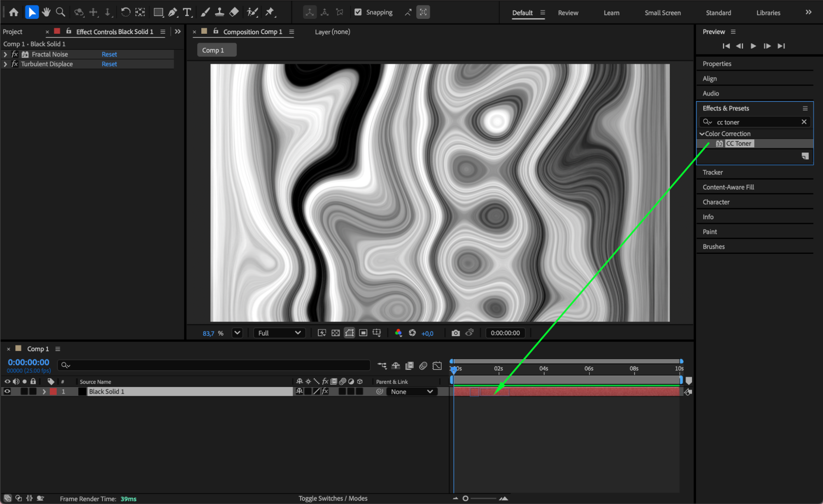The image size is (823, 504).
Task: Click the Home icon
Action: pos(14,12)
